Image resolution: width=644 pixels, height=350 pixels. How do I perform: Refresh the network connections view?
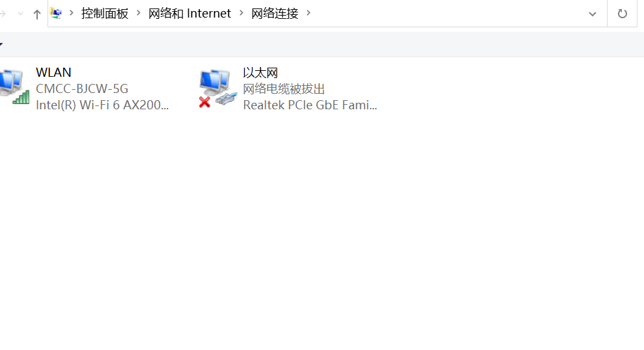tap(623, 14)
